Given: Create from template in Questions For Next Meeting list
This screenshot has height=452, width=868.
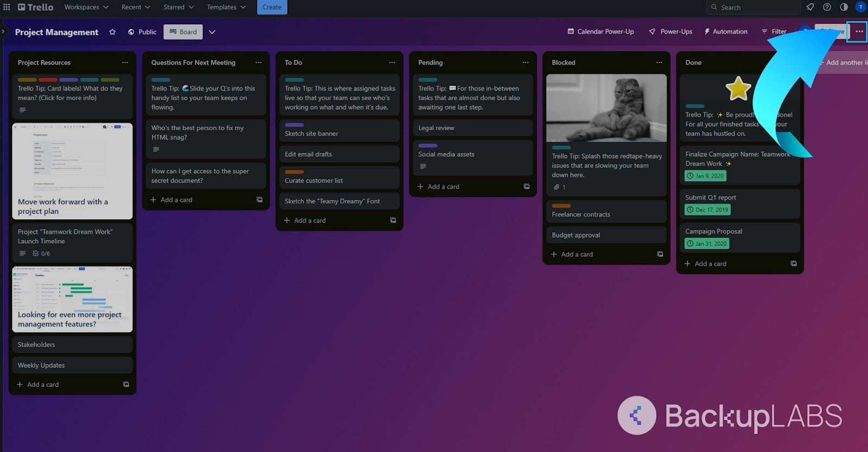Looking at the screenshot, I should pyautogui.click(x=259, y=200).
